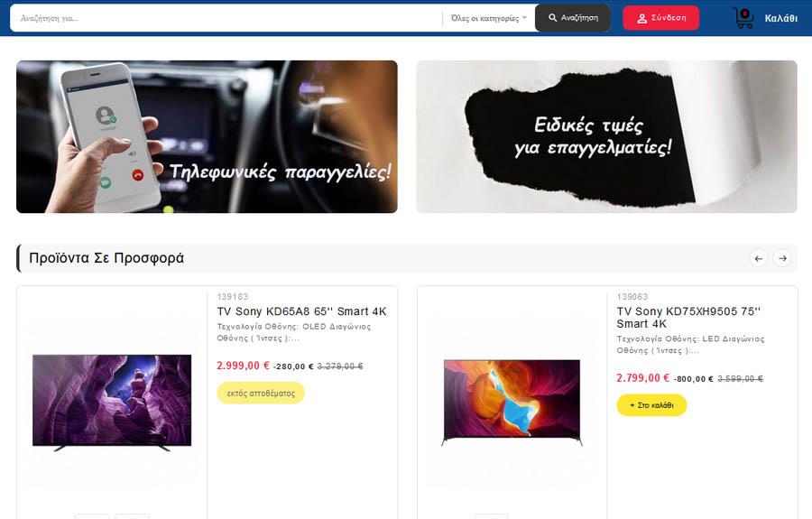Click the cart item count badge
Image resolution: width=812 pixels, height=519 pixels.
(744, 14)
